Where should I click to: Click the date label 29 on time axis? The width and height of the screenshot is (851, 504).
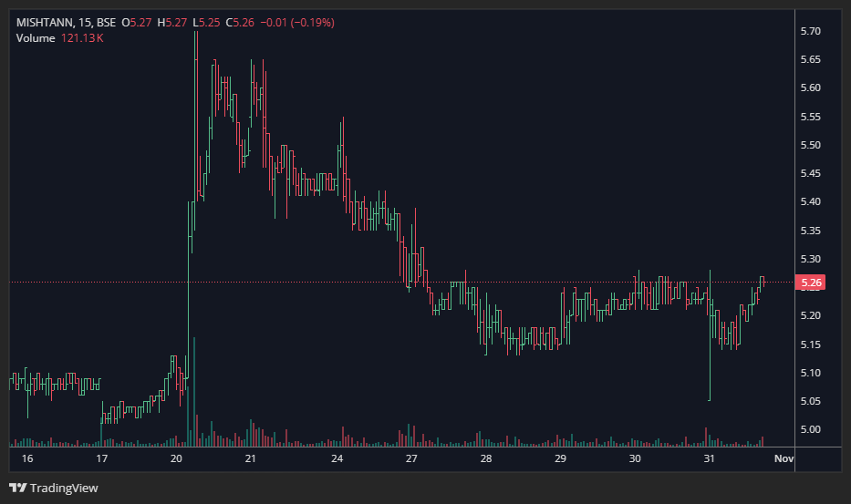(560, 458)
